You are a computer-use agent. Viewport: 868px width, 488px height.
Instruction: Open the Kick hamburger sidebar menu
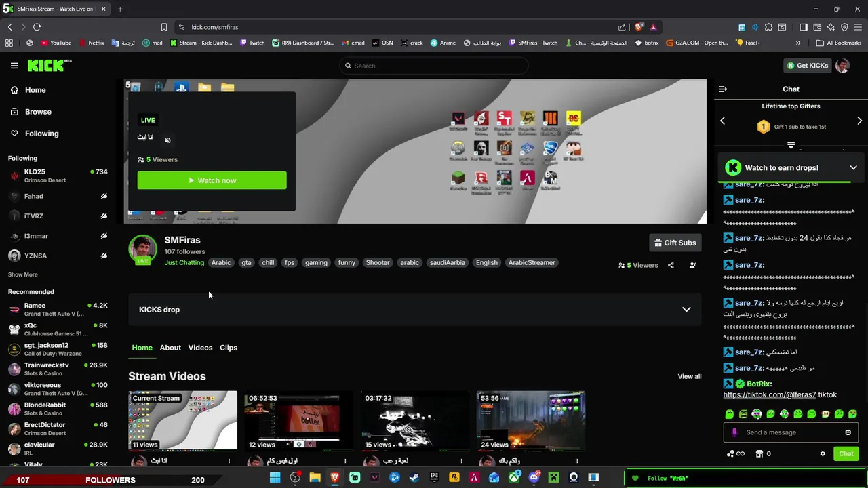[x=14, y=66]
